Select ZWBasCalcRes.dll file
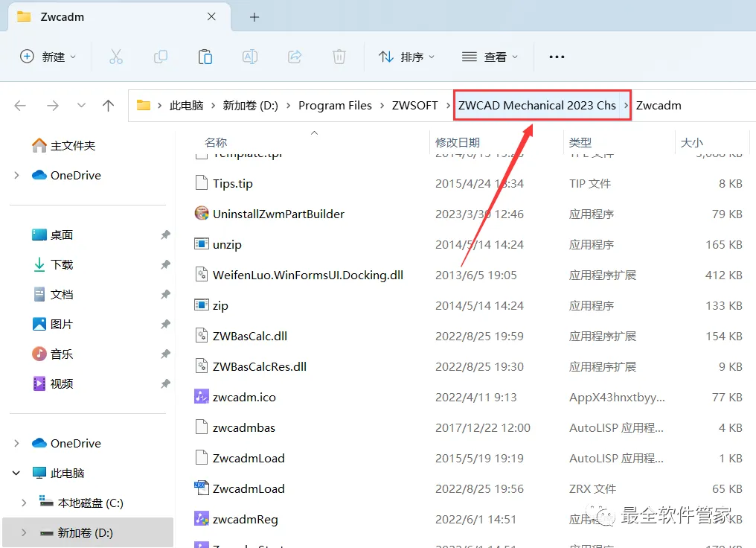 [x=260, y=366]
